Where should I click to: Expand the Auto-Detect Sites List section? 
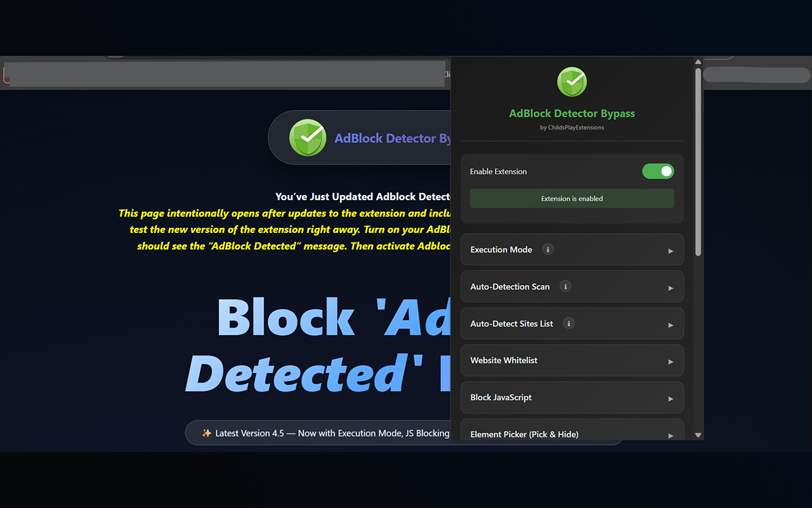click(x=572, y=323)
